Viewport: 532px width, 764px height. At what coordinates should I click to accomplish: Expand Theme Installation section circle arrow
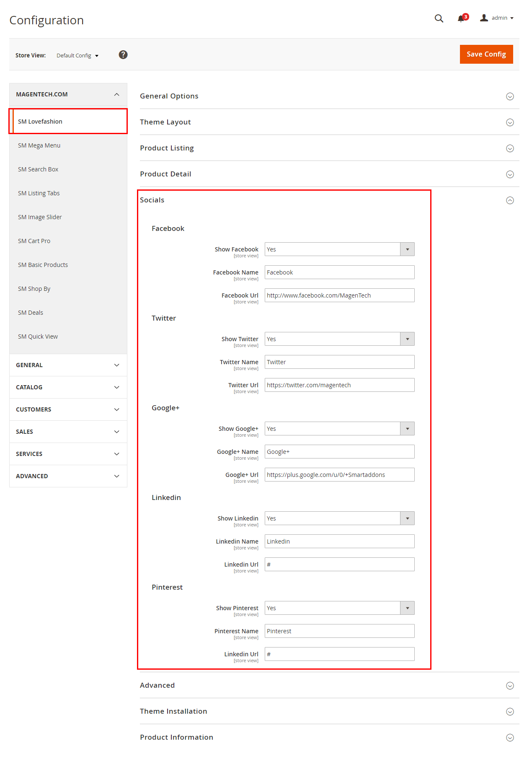pos(510,712)
